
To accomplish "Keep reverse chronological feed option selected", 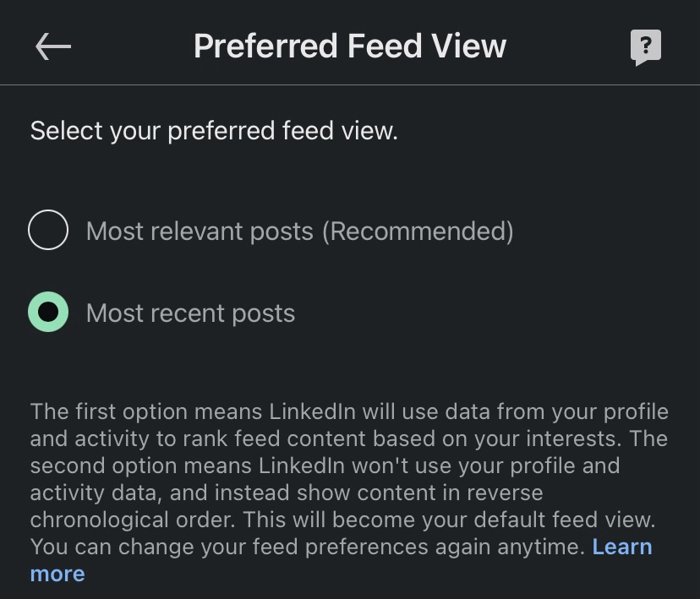I will (48, 313).
